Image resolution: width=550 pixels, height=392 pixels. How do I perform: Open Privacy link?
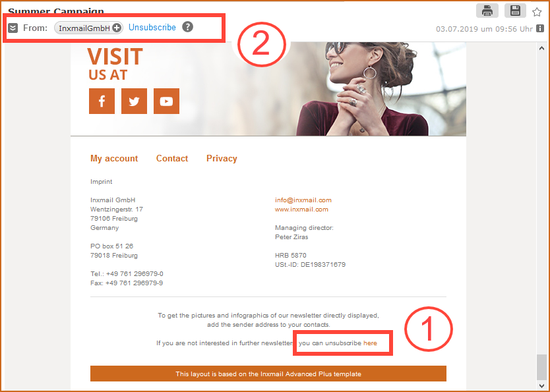pyautogui.click(x=222, y=158)
